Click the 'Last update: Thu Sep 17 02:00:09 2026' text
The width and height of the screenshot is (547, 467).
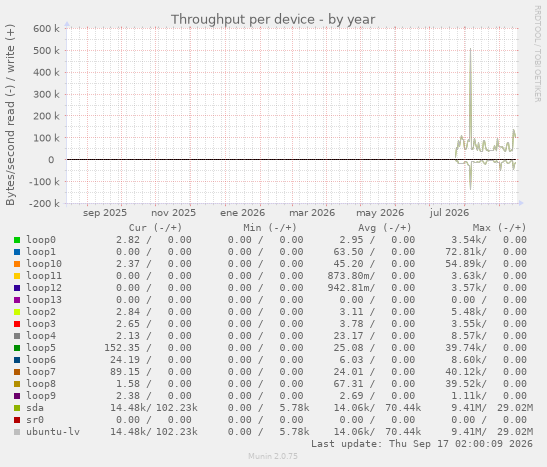click(x=422, y=444)
